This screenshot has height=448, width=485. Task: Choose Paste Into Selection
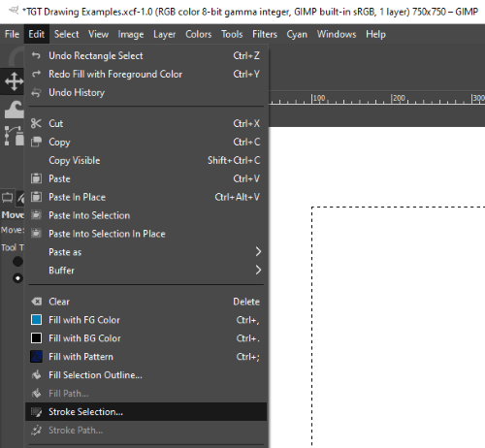pos(146,215)
